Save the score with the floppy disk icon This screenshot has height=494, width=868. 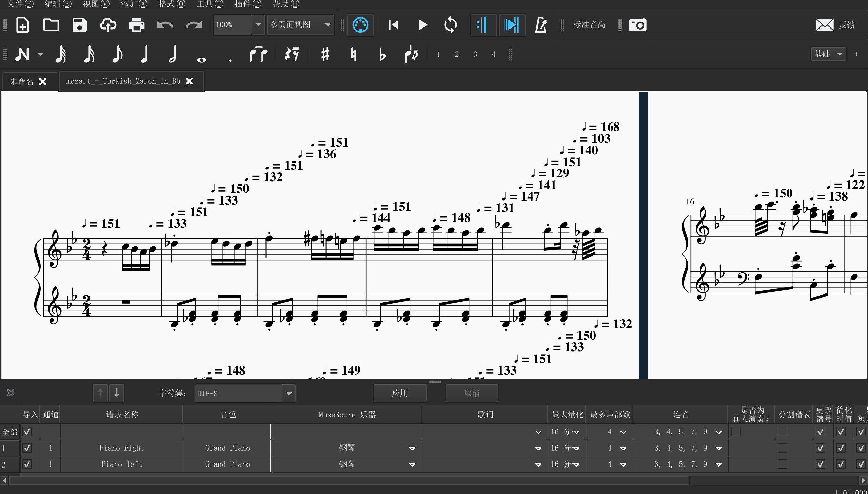point(80,25)
